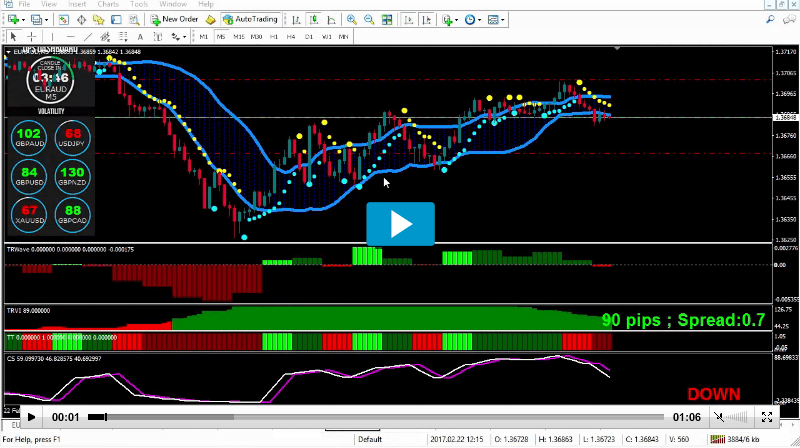800x448 pixels.
Task: Open the Templates dropdown
Action: [495, 20]
